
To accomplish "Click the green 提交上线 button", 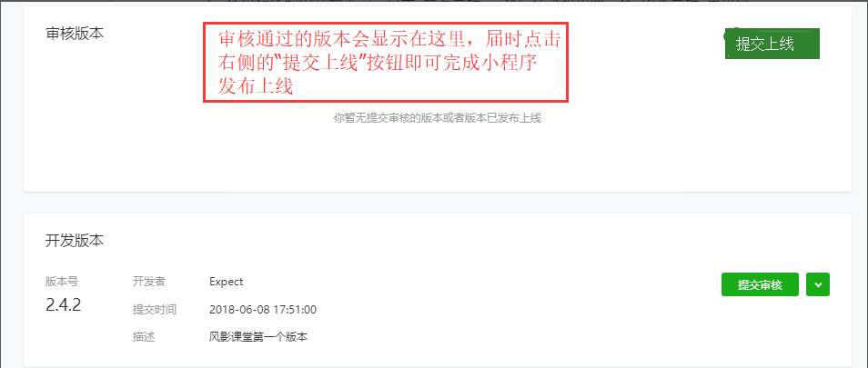I will point(772,44).
